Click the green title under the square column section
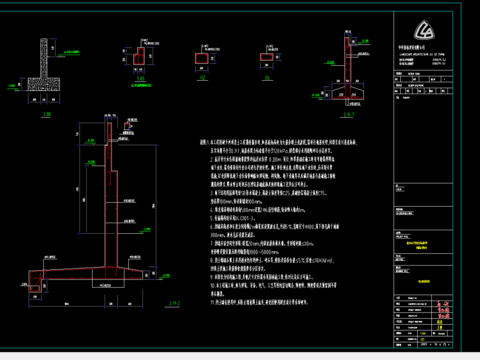Screen dimensions: 480x360 click(x=202, y=78)
